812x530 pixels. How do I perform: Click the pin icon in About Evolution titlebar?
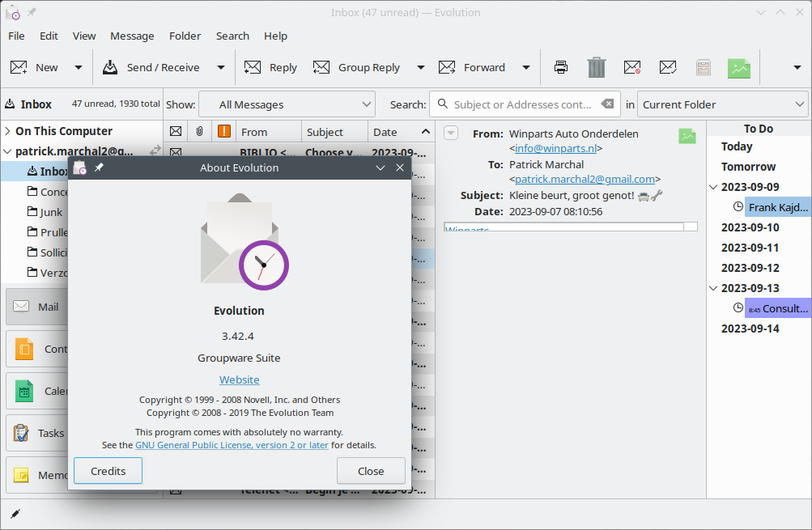99,167
